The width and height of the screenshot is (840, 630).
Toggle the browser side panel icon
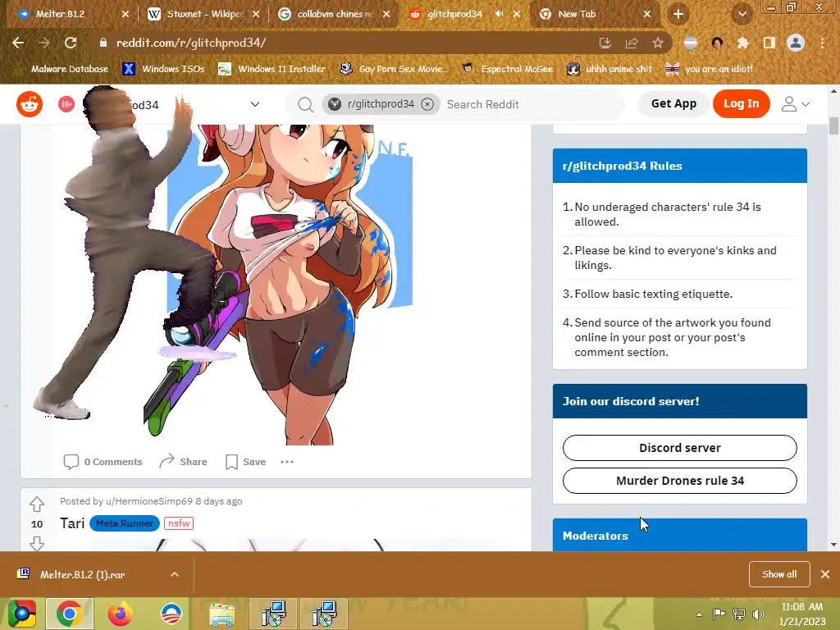[x=769, y=43]
